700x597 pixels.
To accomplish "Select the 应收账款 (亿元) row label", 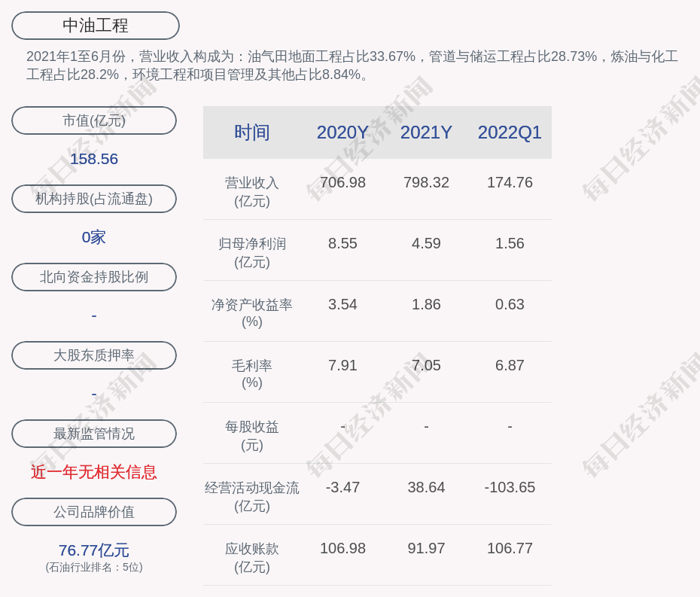I will [x=252, y=558].
